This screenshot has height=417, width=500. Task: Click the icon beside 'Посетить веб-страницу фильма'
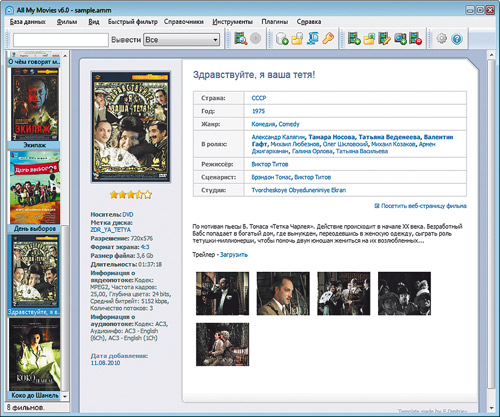pyautogui.click(x=377, y=206)
